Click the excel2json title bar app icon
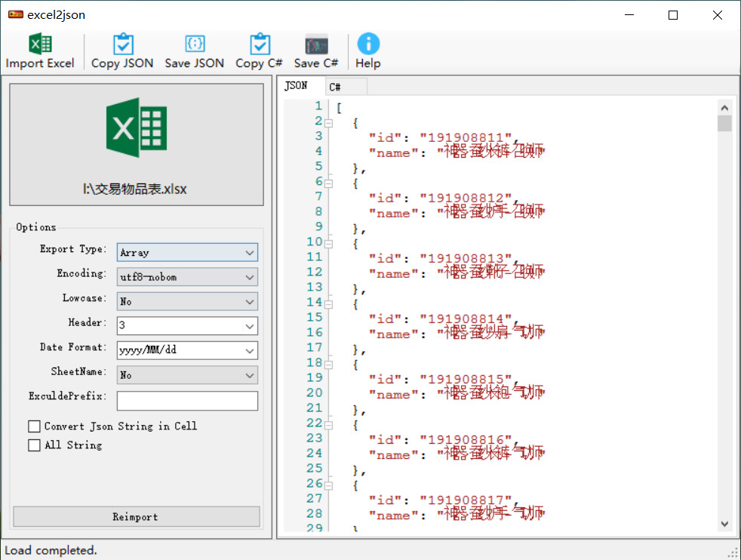This screenshot has width=741, height=560. [x=15, y=14]
